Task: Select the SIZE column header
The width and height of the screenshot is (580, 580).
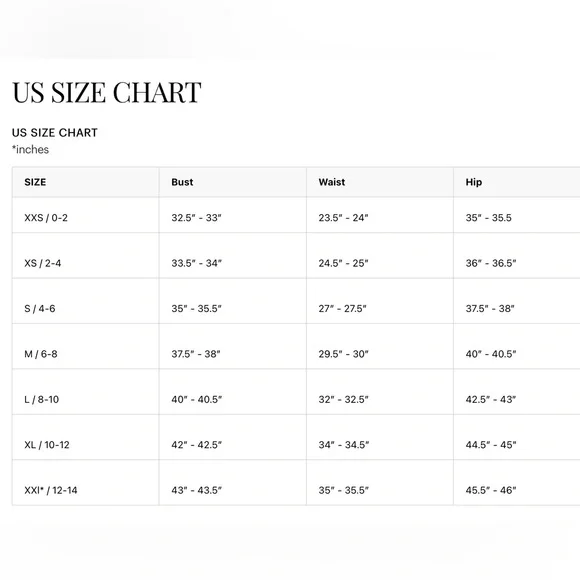Action: [x=35, y=182]
